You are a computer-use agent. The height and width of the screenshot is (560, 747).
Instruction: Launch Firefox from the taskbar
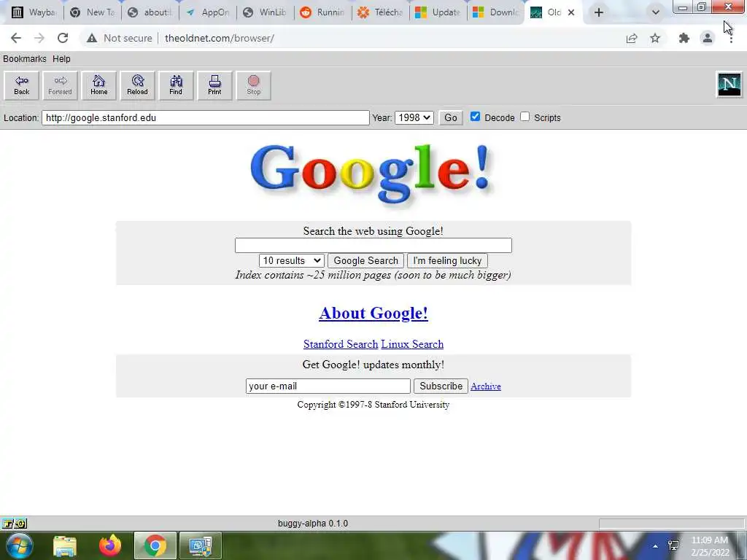[110, 545]
